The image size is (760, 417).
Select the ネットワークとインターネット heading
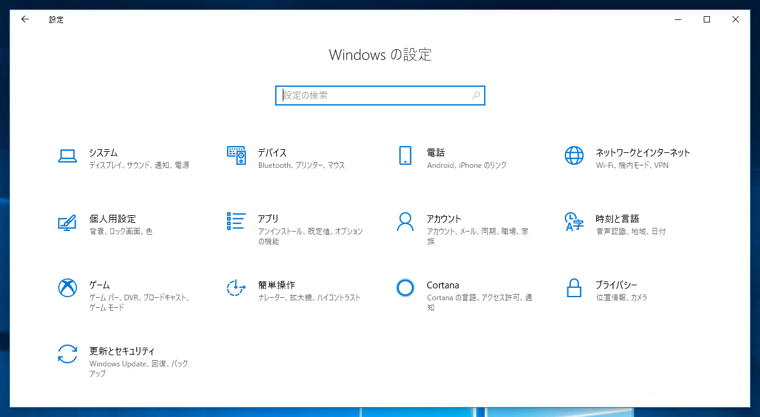click(643, 153)
